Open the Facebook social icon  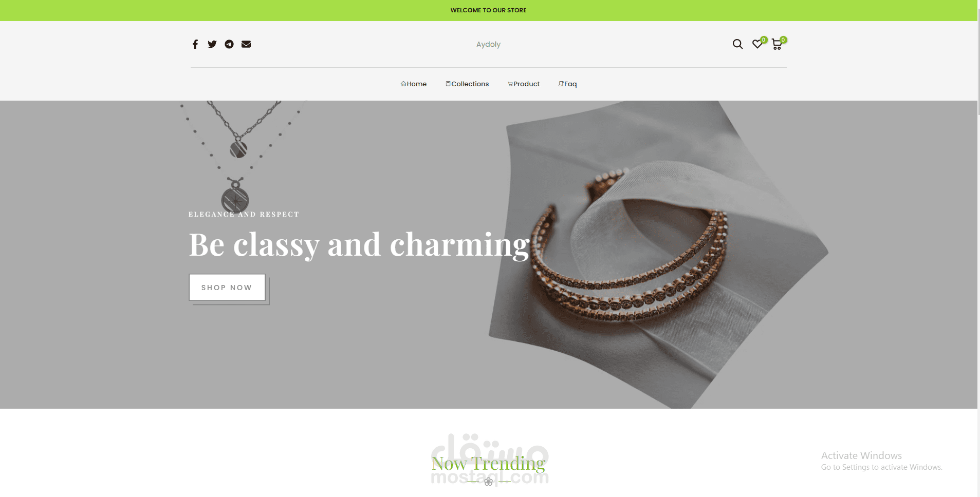click(x=195, y=44)
